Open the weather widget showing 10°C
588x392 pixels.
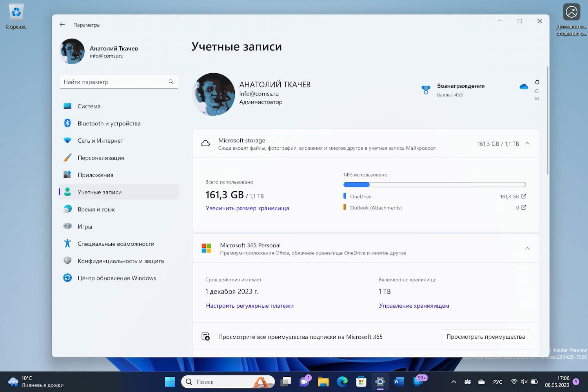pos(36,382)
